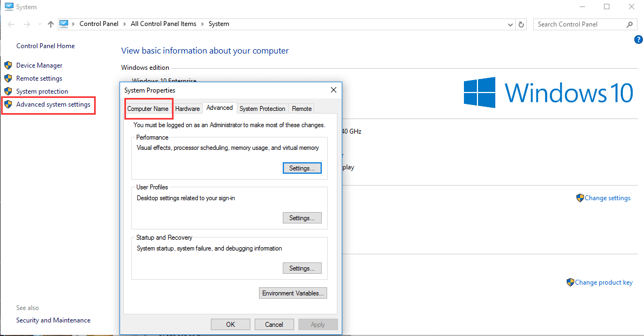Image resolution: width=644 pixels, height=336 pixels.
Task: Click the 'System Properties' dialog title
Action: (x=150, y=90)
